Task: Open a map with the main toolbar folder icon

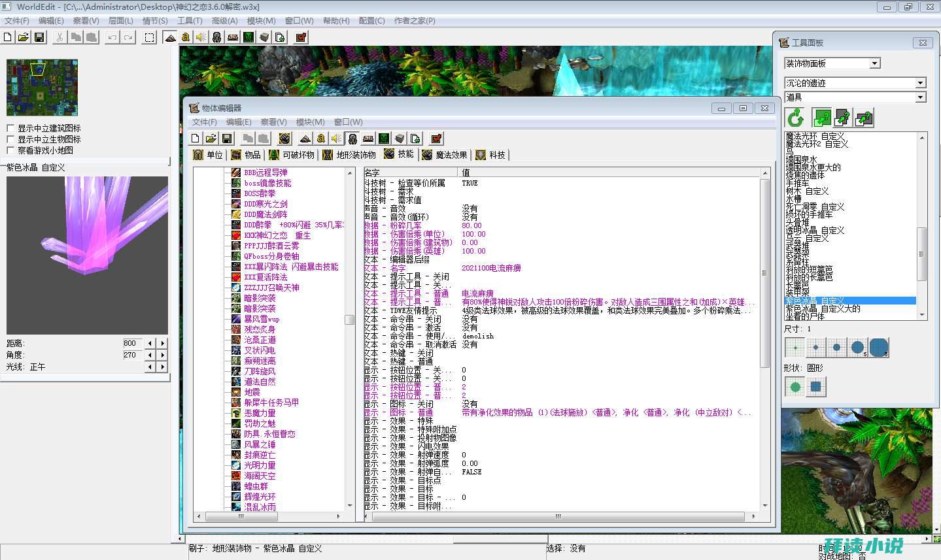Action: [x=24, y=37]
